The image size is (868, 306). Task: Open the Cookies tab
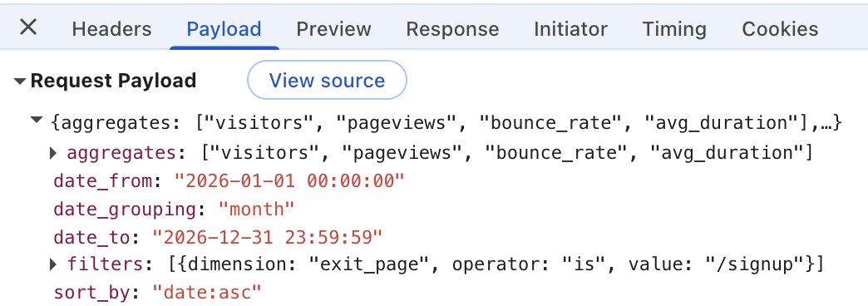coord(780,29)
